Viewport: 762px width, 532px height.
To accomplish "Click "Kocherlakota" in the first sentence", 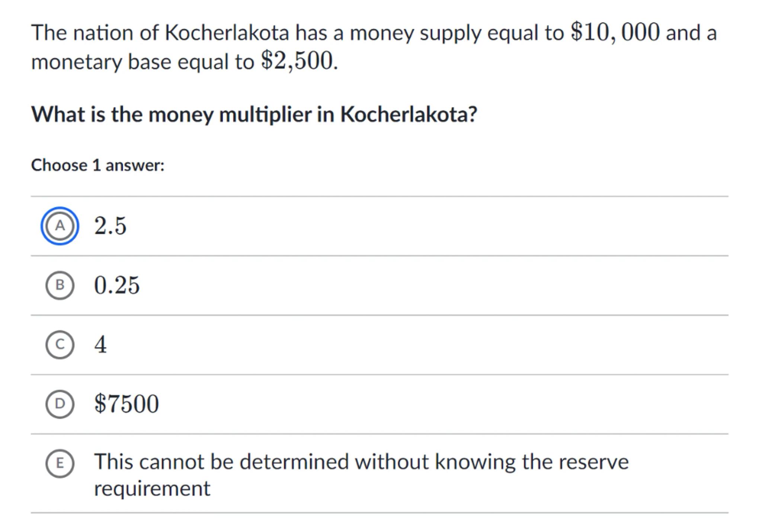I will click(x=227, y=33).
